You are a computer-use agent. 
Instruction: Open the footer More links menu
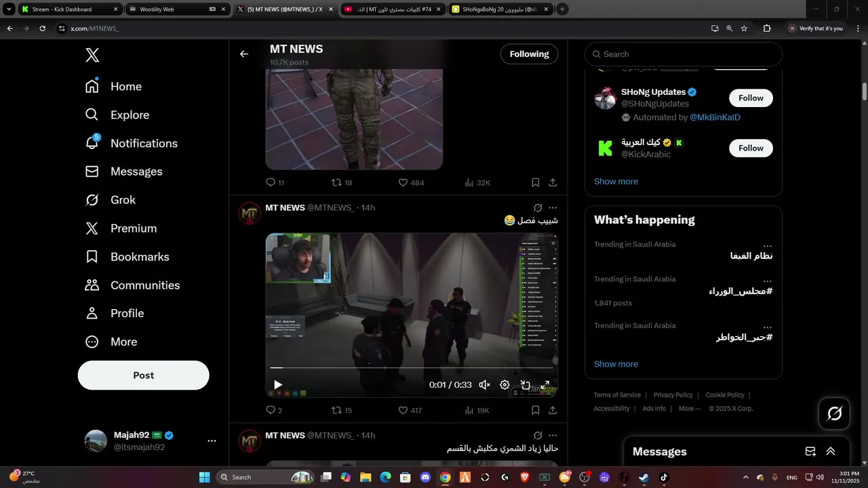click(x=689, y=409)
